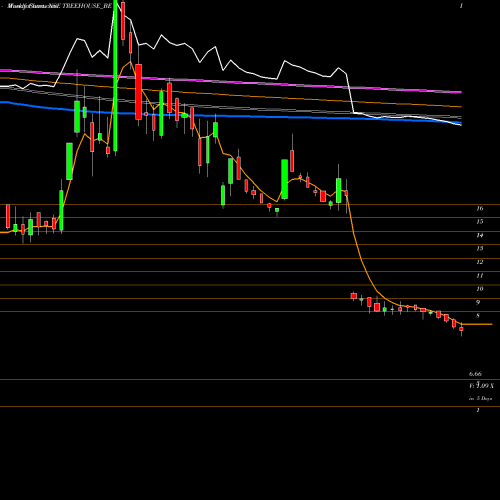This screenshot has height=500, width=500.
Task: Click the 16 price axis label
Action: point(480,209)
